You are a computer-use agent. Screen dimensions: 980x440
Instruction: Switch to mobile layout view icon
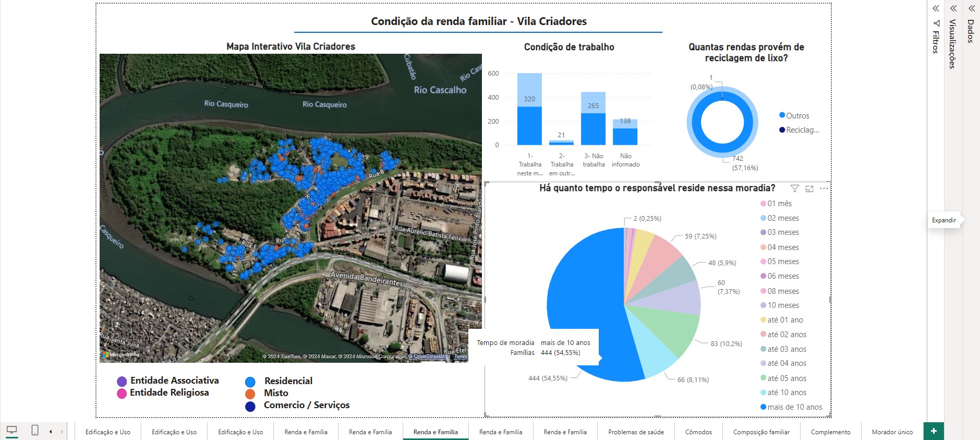point(35,431)
